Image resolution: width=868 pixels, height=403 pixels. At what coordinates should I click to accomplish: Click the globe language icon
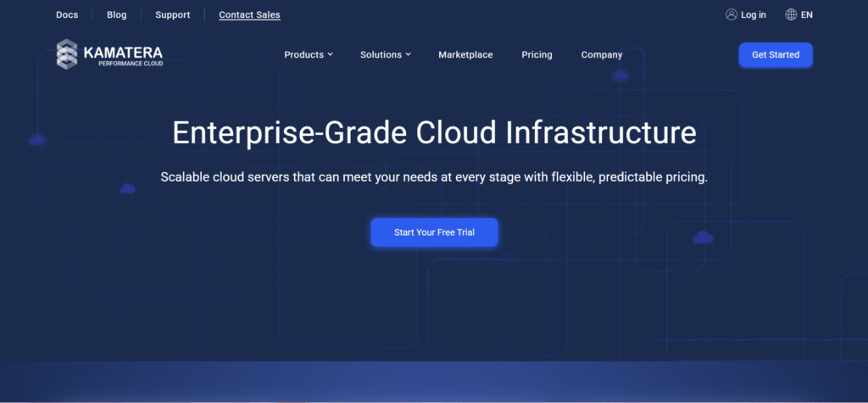click(791, 14)
